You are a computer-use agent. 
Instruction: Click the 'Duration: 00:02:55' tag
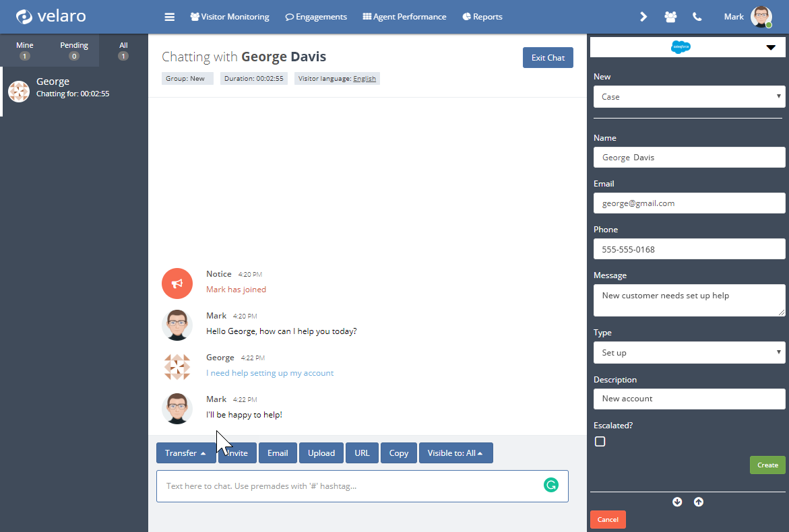pyautogui.click(x=253, y=78)
